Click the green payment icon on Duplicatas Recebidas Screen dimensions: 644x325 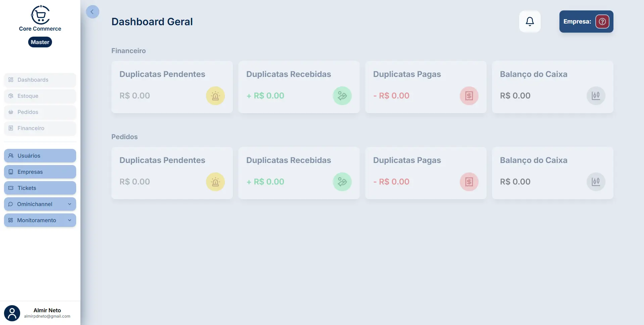pos(342,96)
